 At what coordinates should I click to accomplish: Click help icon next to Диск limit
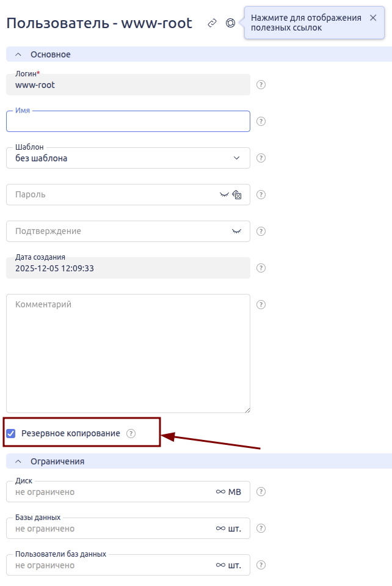pyautogui.click(x=261, y=492)
